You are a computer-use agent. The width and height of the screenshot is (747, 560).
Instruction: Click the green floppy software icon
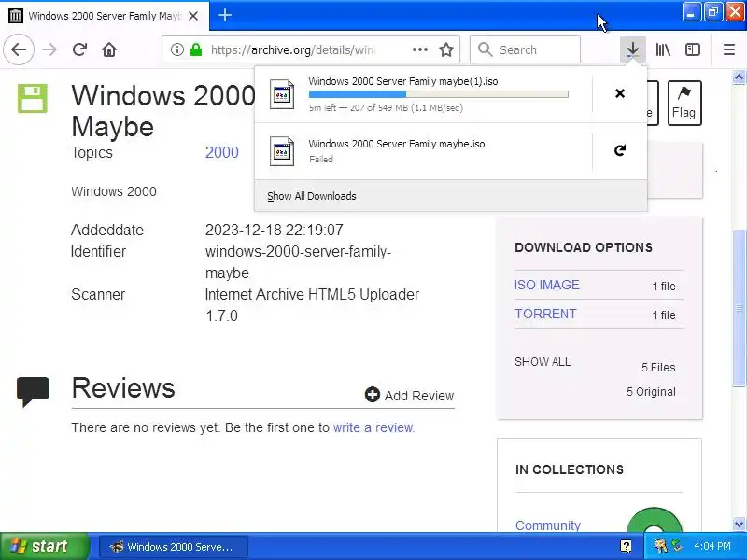[x=33, y=99]
